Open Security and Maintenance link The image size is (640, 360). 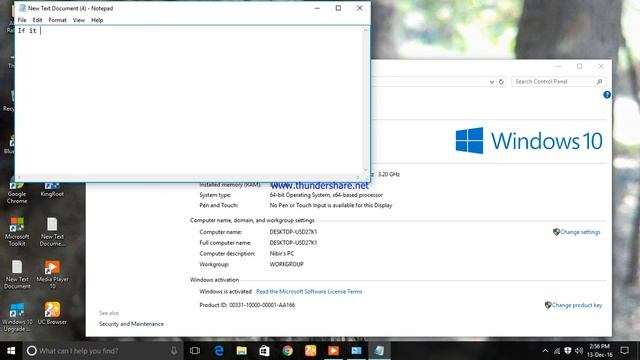coord(131,324)
